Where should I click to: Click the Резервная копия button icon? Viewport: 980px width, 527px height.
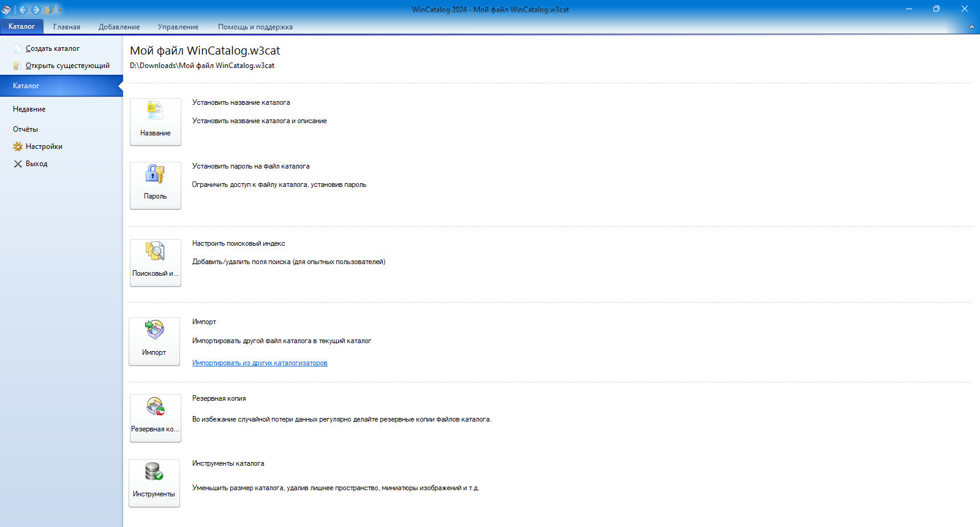pyautogui.click(x=155, y=406)
